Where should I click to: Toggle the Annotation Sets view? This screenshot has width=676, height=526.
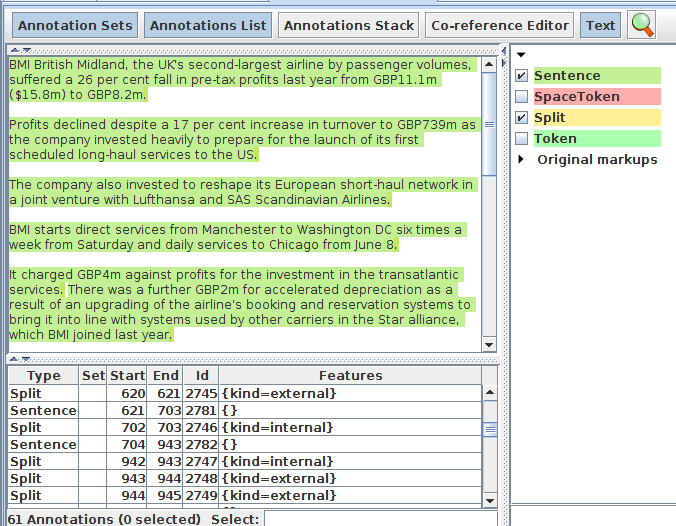pyautogui.click(x=74, y=25)
